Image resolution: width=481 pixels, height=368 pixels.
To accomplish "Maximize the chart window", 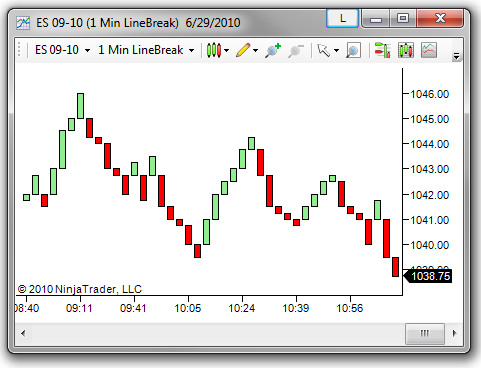I will (403, 18).
